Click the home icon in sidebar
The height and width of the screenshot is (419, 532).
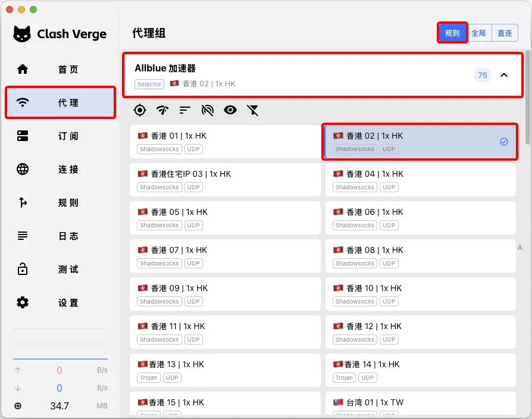click(23, 69)
